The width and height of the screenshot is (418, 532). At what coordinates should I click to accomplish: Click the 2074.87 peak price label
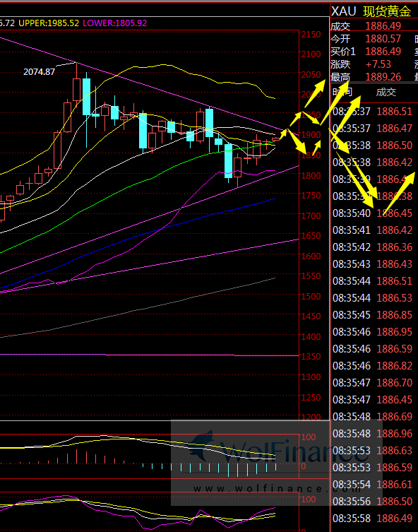(39, 72)
